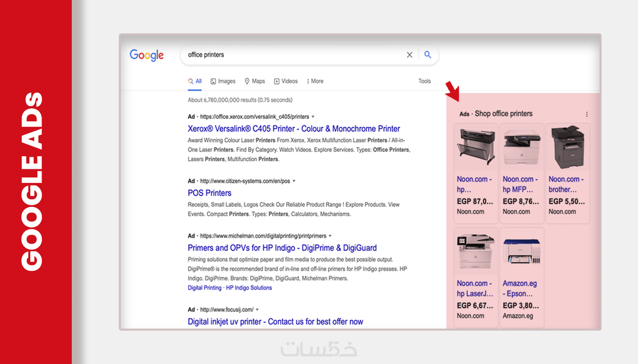Click the office printers search field
The image size is (638, 364).
tap(293, 55)
